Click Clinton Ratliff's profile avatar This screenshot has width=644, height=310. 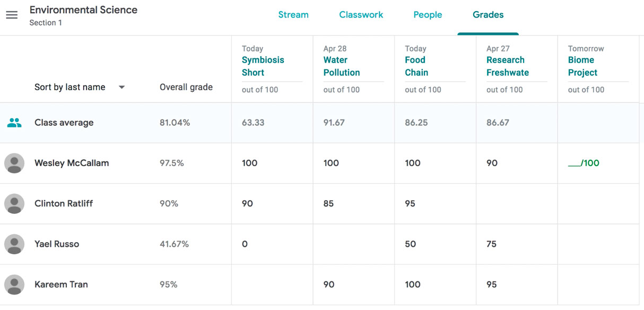tap(14, 203)
